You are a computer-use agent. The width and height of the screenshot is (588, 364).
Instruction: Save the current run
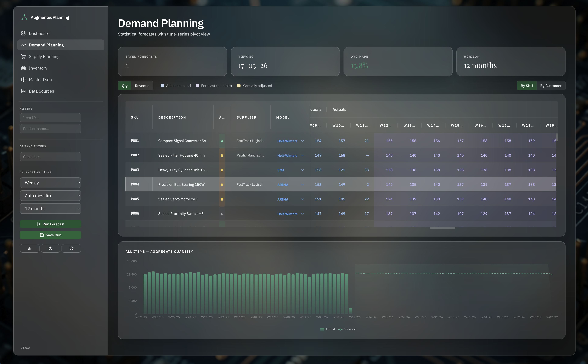pos(50,235)
